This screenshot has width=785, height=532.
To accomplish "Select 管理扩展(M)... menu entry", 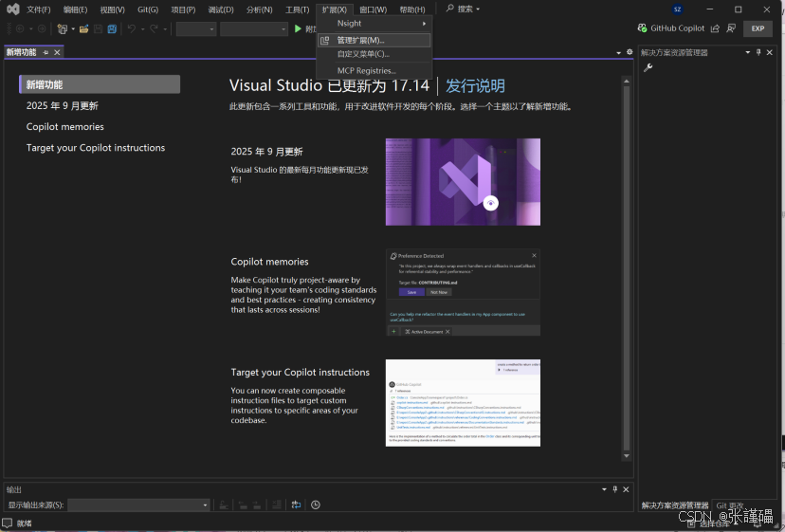I will click(x=374, y=40).
